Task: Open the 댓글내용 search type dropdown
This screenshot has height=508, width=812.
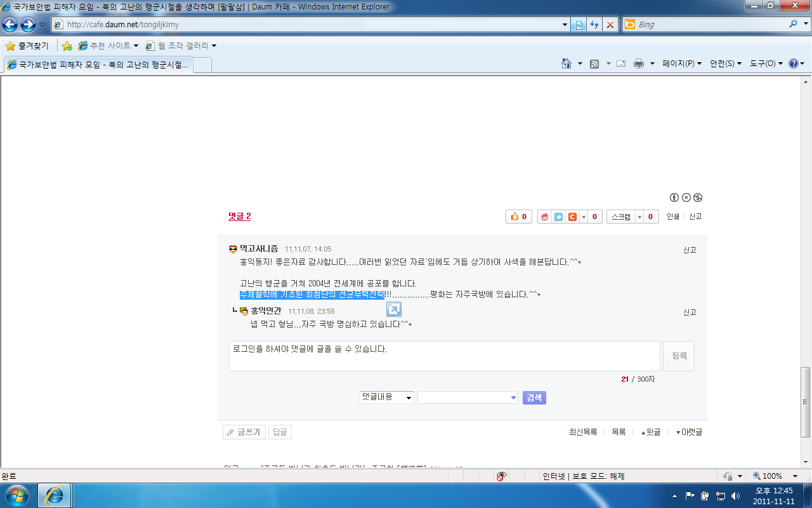Action: click(x=386, y=398)
